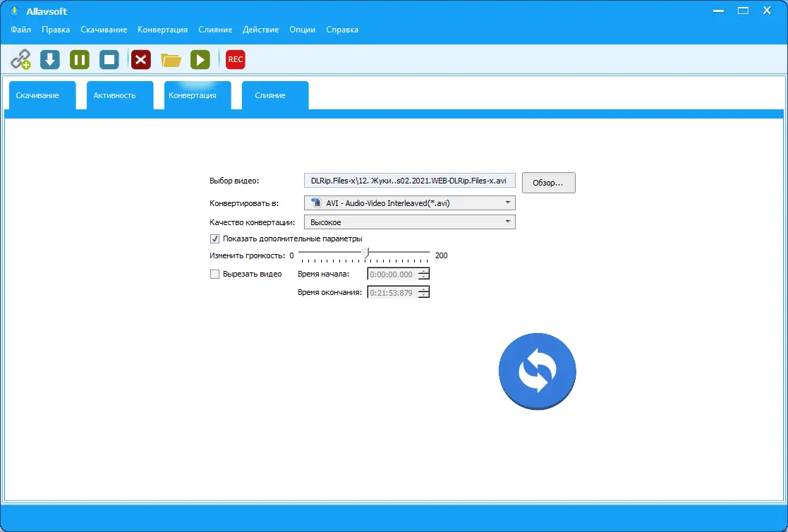
Task: Open the Конвертировать в format dropdown
Action: pyautogui.click(x=410, y=203)
